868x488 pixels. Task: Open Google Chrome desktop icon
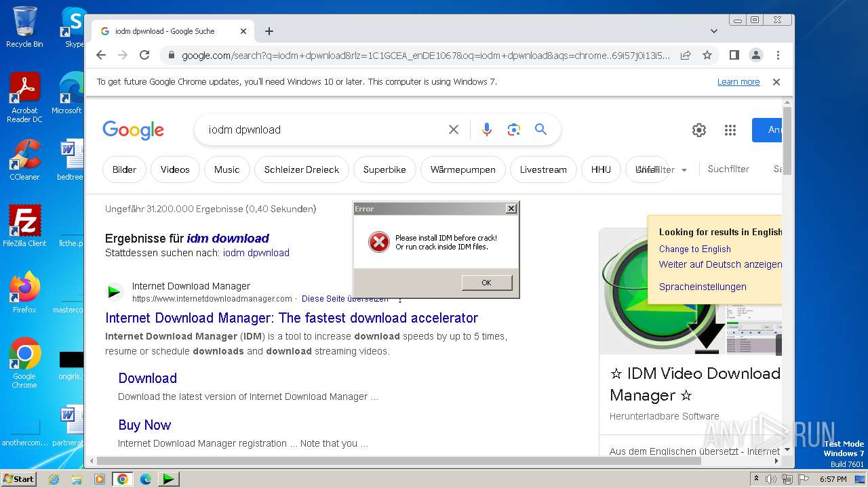pos(24,363)
